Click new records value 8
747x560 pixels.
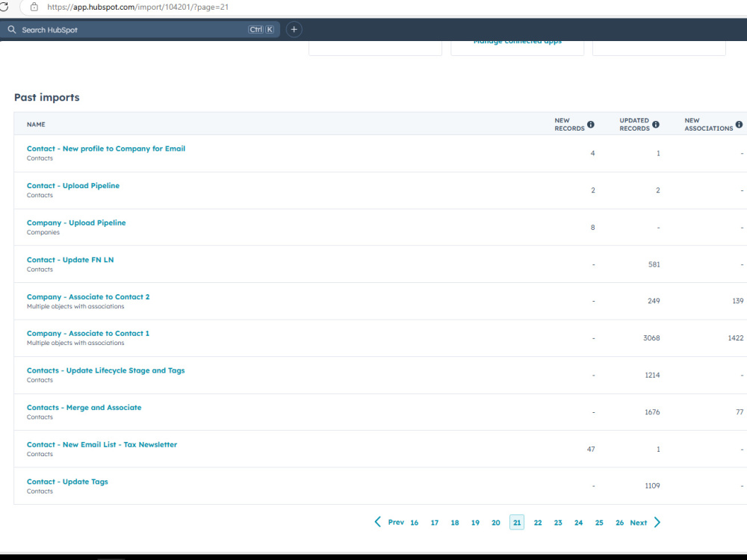(x=592, y=227)
